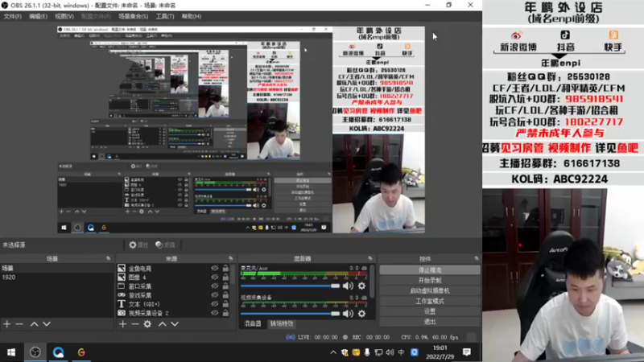Screen dimensions: 644x362
Task: Switch the 中 input method indicator
Action: pos(401,352)
